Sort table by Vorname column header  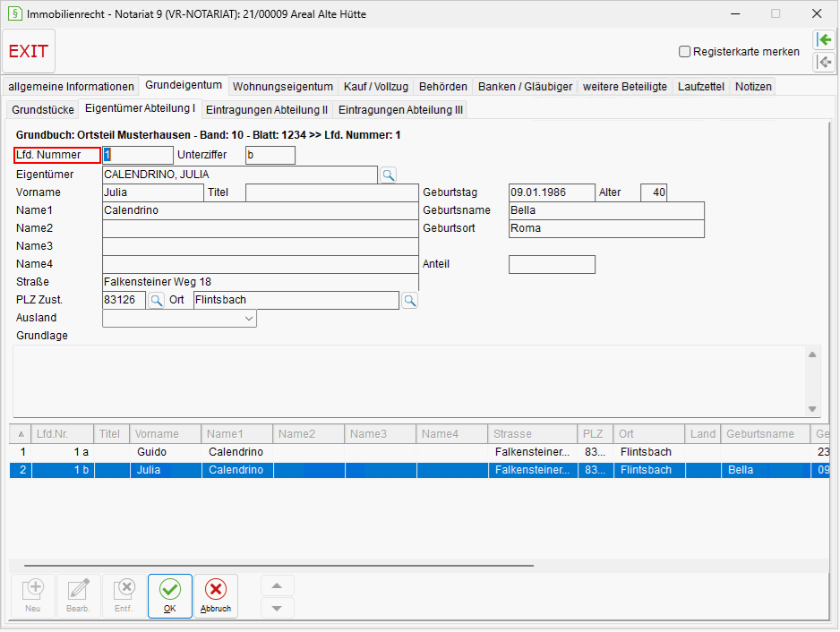(x=166, y=434)
